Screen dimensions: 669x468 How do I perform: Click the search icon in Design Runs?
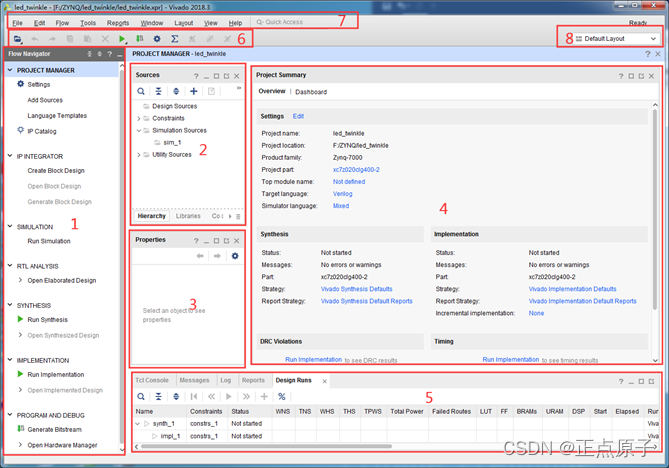(x=141, y=397)
